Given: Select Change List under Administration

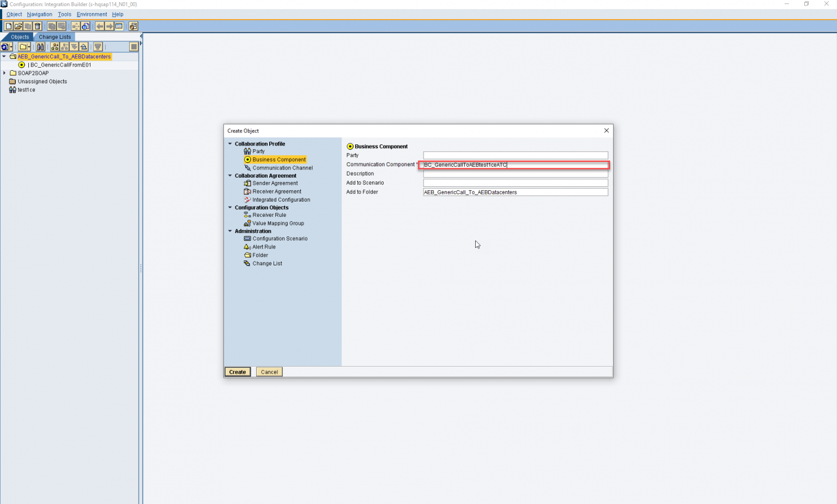Looking at the screenshot, I should tap(267, 263).
